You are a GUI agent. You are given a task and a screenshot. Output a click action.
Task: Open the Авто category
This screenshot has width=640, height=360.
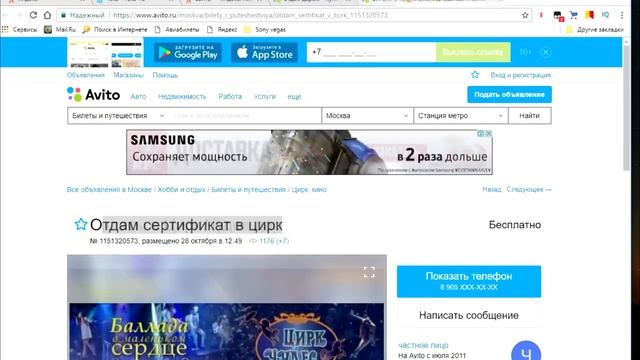point(138,97)
